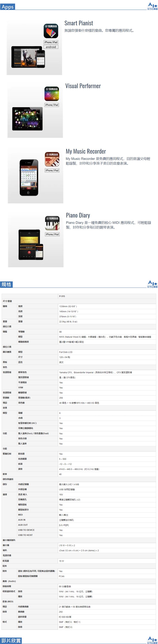Click the 全方位樂器 logo beside 影片欣賞 header
The image size is (158, 644).
coord(152,640)
